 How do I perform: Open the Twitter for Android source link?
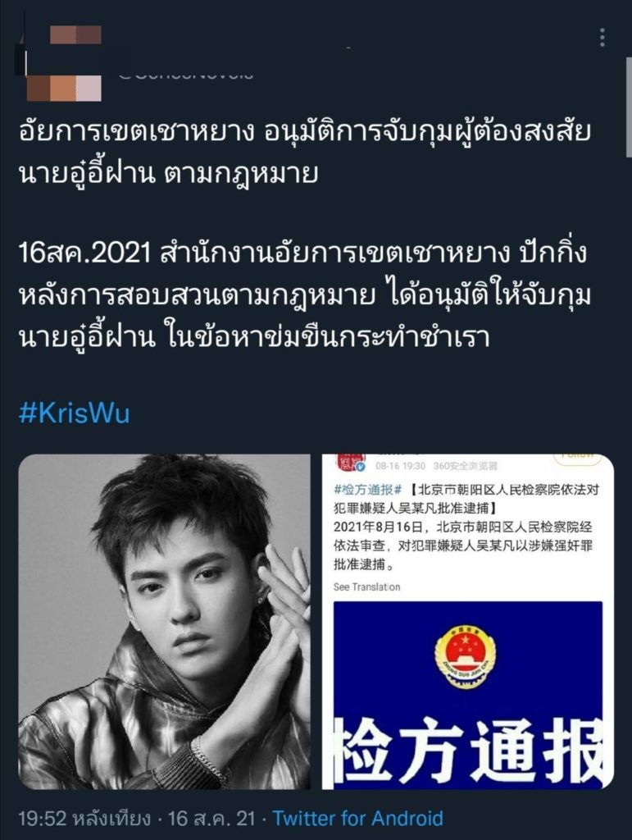(357, 819)
